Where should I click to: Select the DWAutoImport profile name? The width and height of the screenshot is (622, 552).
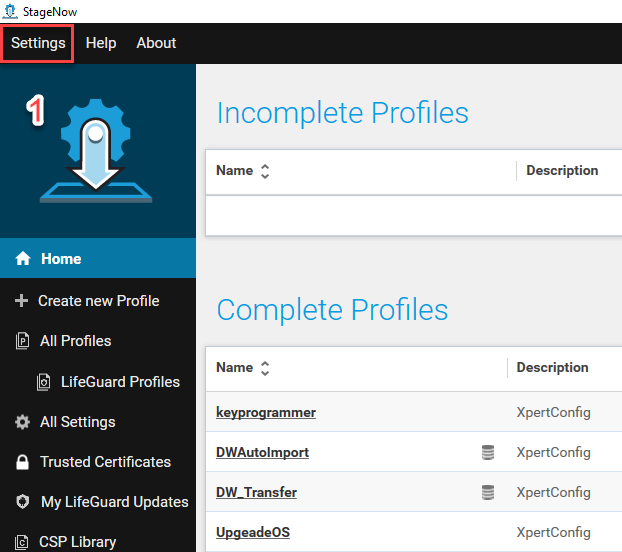click(x=262, y=452)
